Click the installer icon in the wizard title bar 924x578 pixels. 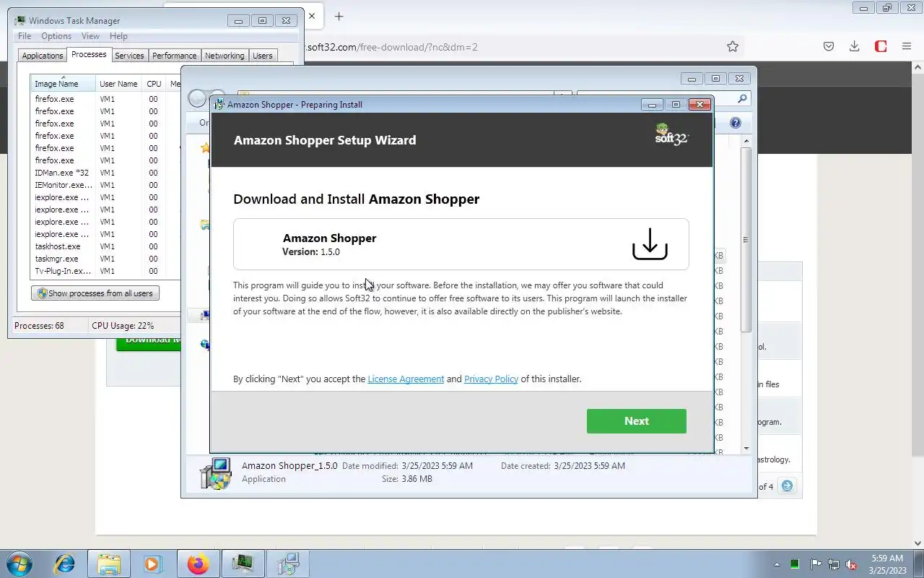(219, 105)
